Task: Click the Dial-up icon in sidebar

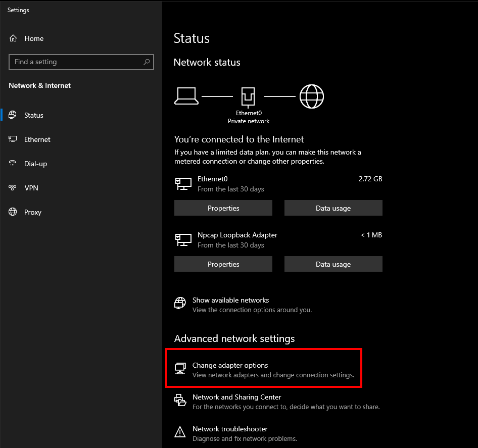Action: [13, 164]
